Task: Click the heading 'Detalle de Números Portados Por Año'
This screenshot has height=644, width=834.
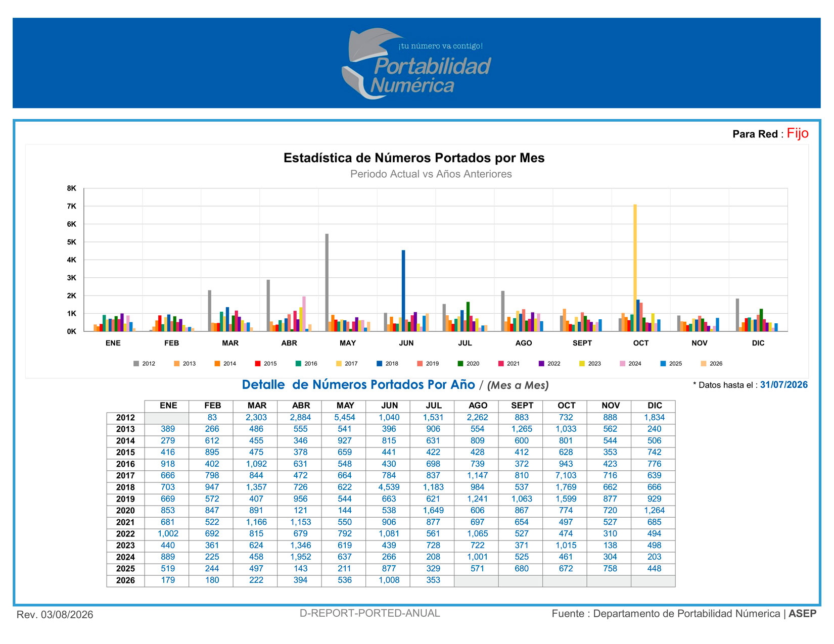Action: 358,385
